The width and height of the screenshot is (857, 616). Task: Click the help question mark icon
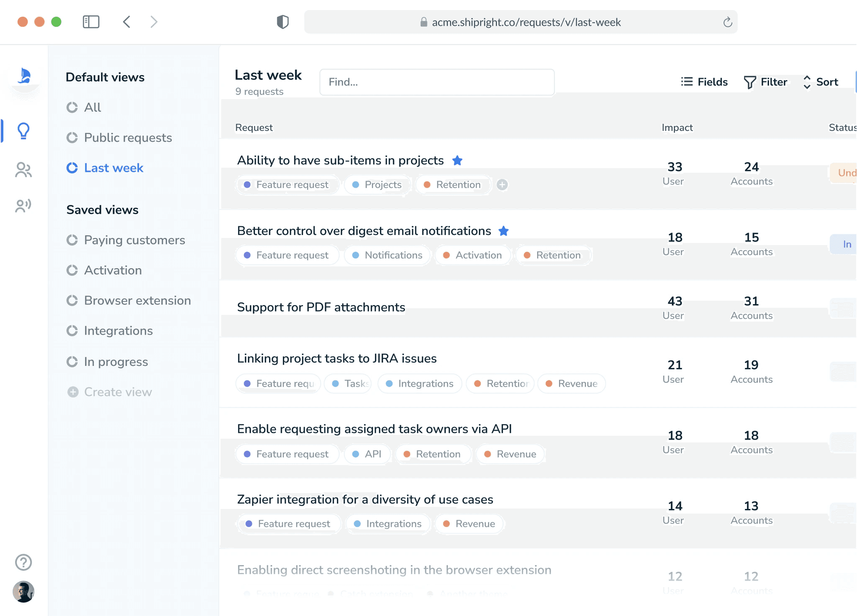[23, 562]
